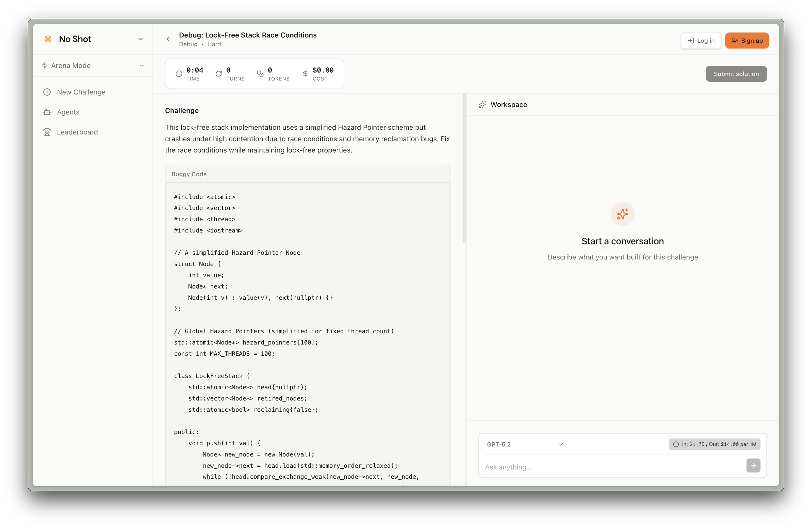The width and height of the screenshot is (812, 528).
Task: Expand the No Shot workspace chevron
Action: 140,39
